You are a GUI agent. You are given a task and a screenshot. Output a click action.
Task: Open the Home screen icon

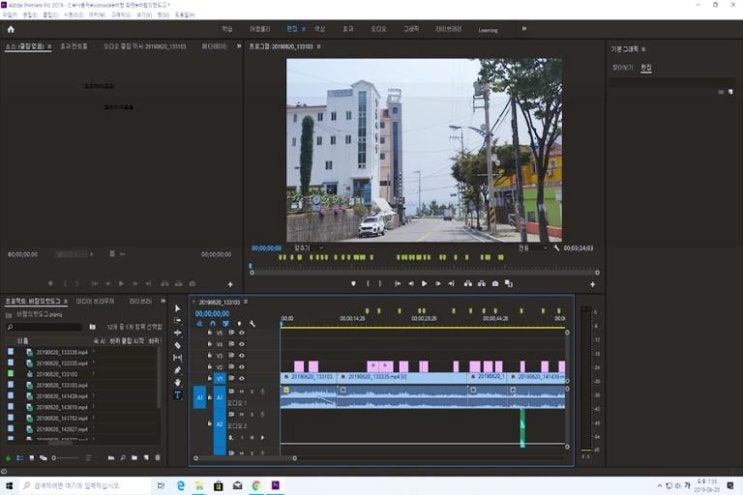[11, 29]
